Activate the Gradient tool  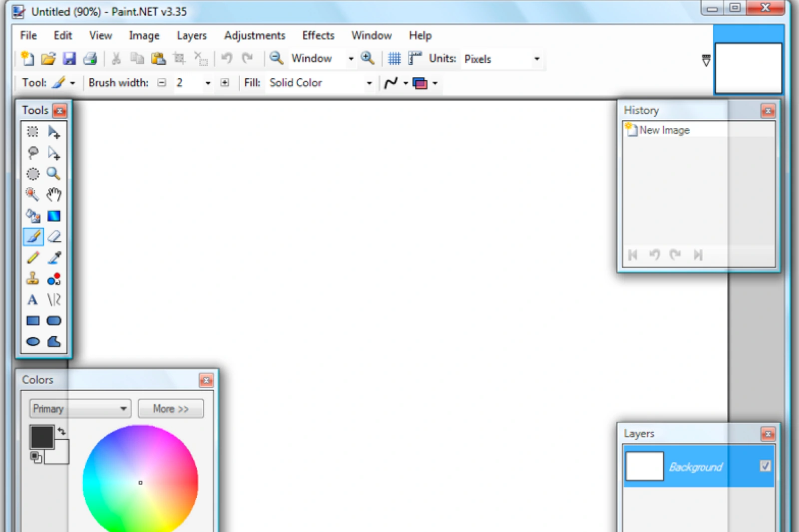point(54,216)
